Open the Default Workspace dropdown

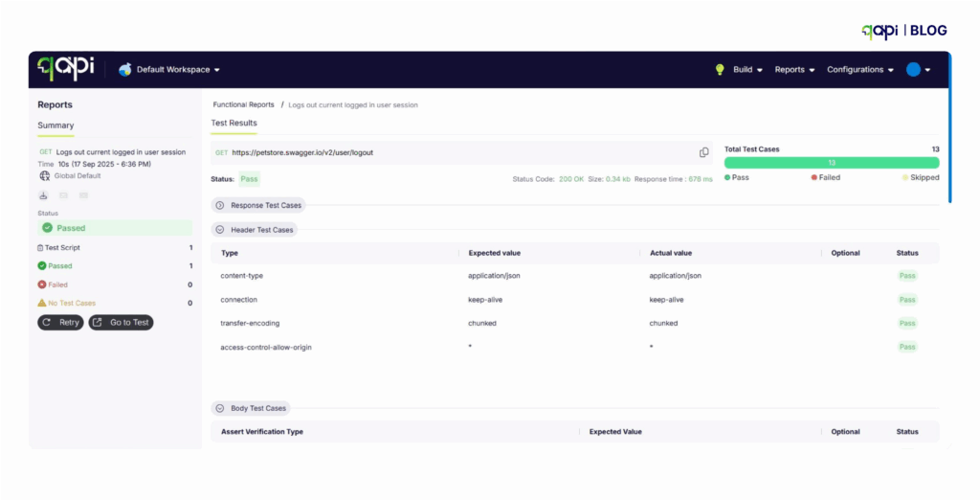pos(169,70)
